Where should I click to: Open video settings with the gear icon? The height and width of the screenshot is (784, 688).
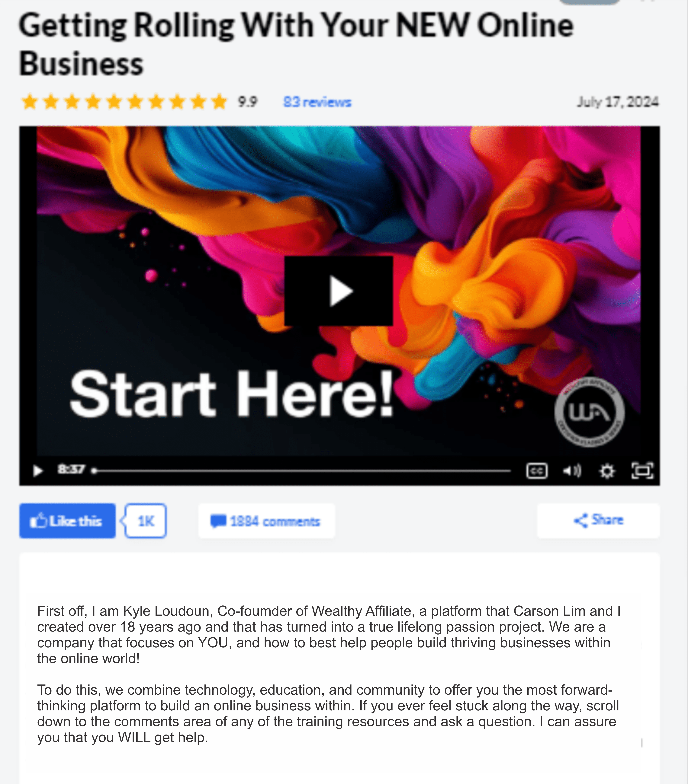(607, 471)
